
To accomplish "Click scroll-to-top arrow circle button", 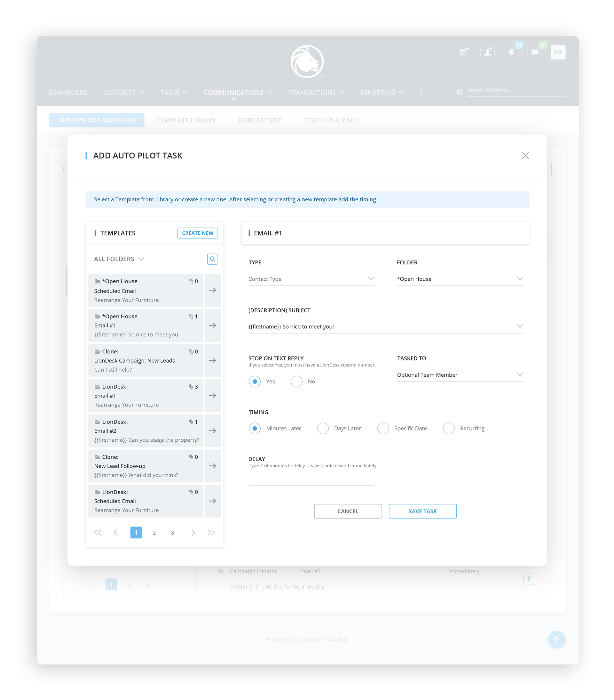I will tap(556, 639).
